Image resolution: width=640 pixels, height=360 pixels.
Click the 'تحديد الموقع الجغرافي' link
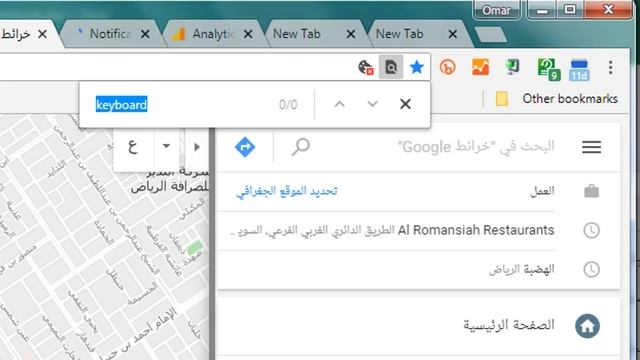point(287,191)
